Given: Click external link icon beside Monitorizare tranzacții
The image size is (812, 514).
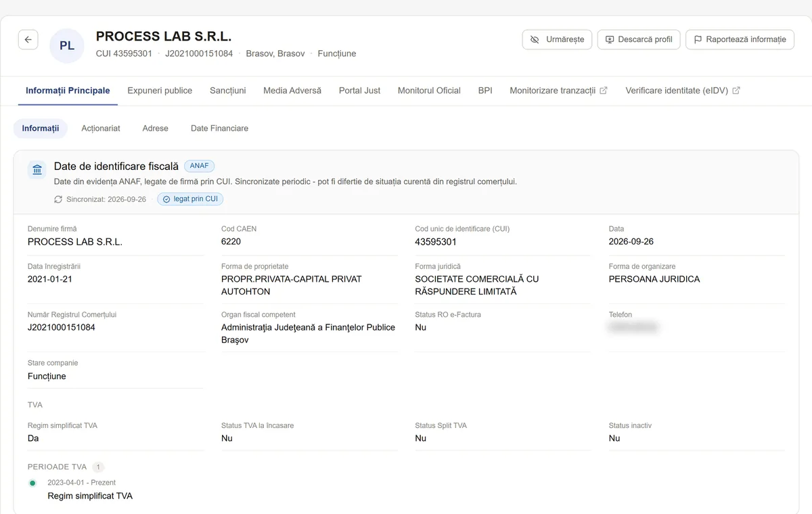Looking at the screenshot, I should 604,90.
